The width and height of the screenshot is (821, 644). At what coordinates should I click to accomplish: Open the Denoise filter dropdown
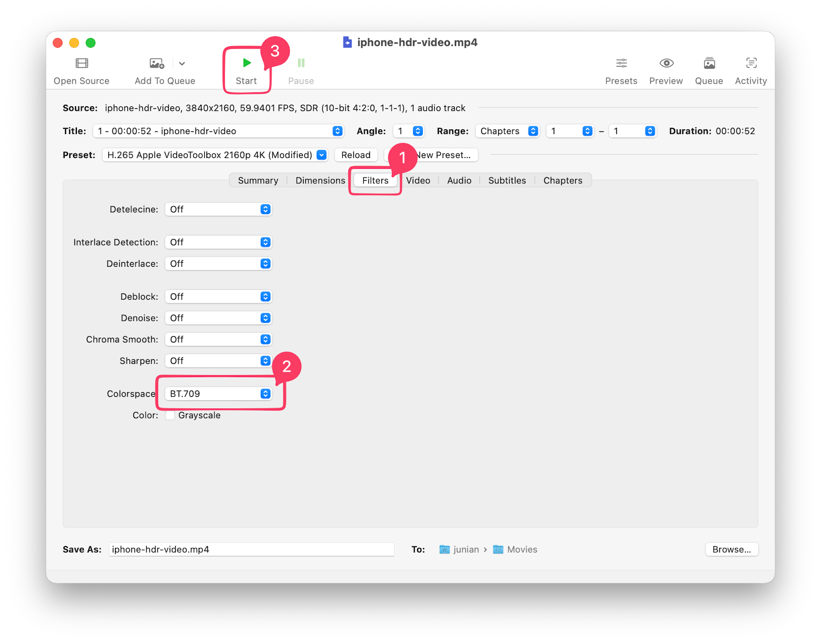(x=218, y=318)
